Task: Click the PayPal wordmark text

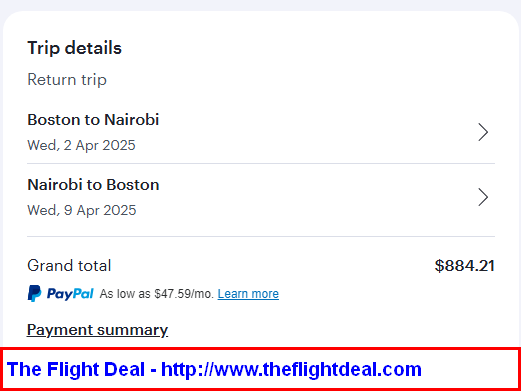Action: [x=70, y=294]
